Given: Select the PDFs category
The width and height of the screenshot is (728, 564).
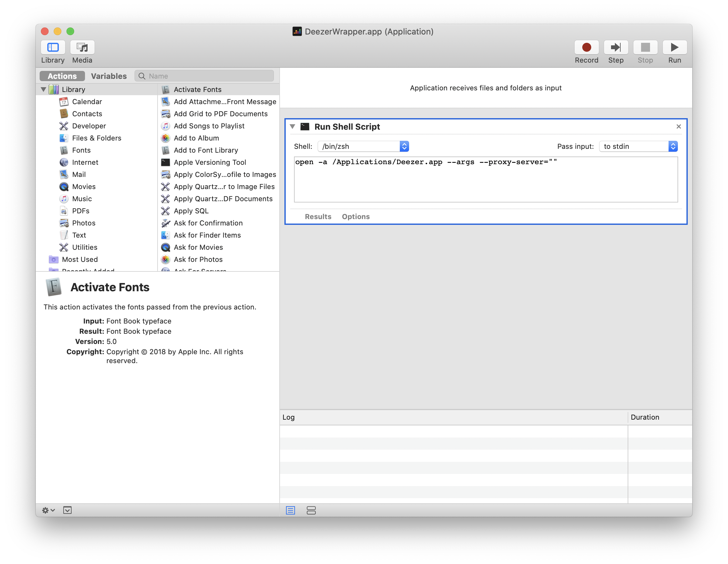Looking at the screenshot, I should (81, 211).
